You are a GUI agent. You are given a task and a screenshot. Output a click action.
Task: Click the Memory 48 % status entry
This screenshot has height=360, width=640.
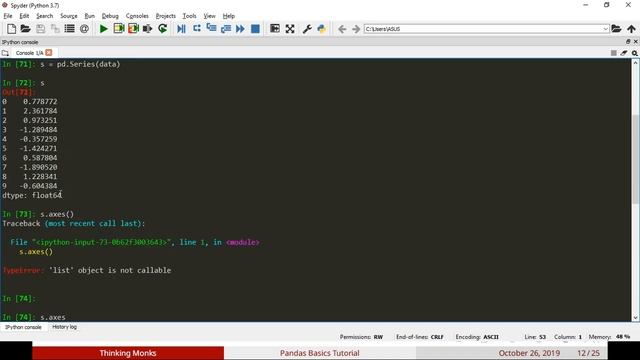(609, 337)
